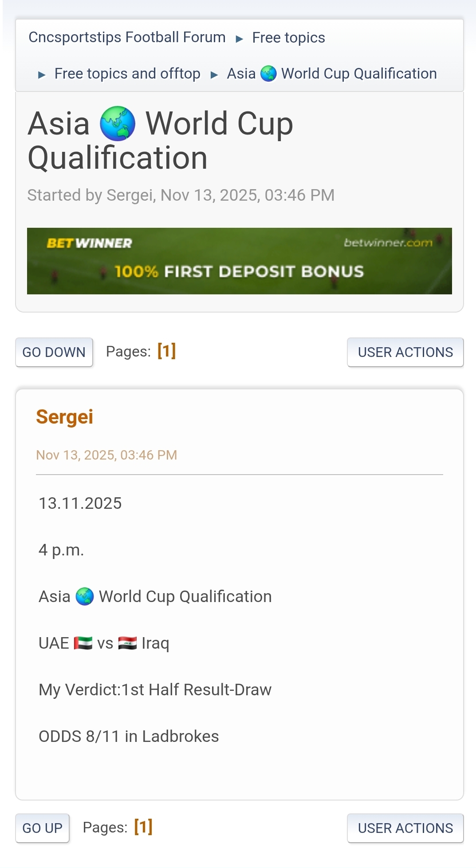This screenshot has width=476, height=868.
Task: Click the UAE flag emoji
Action: 83,643
